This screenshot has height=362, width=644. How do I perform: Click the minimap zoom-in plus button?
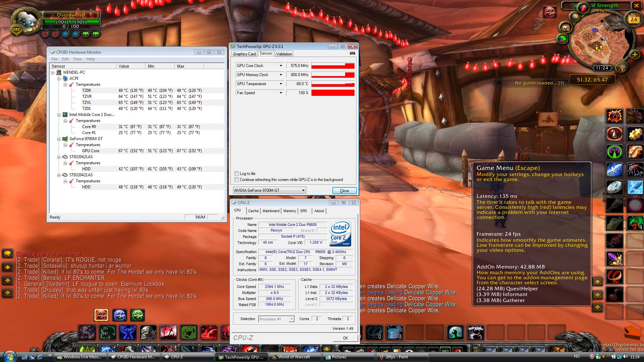[x=634, y=55]
